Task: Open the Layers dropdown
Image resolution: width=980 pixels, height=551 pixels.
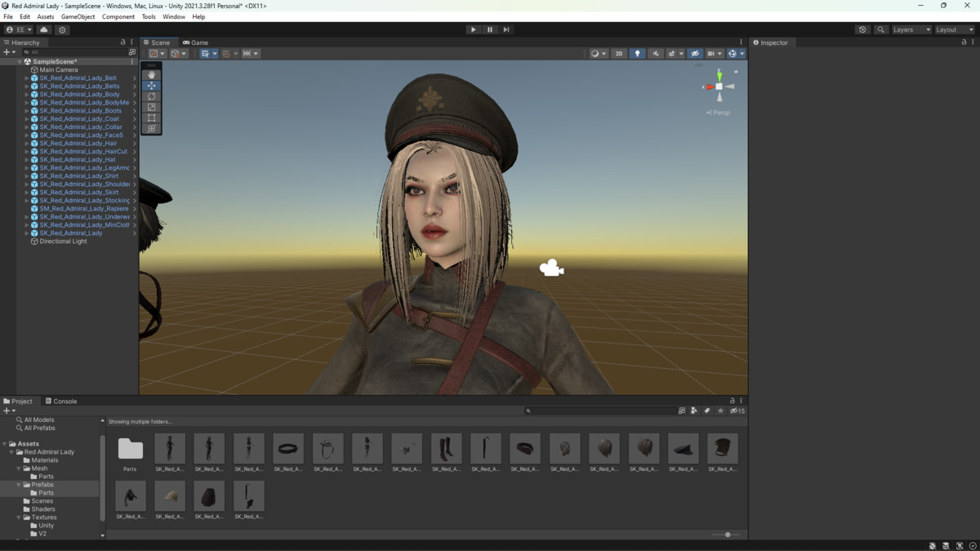Action: [x=911, y=29]
